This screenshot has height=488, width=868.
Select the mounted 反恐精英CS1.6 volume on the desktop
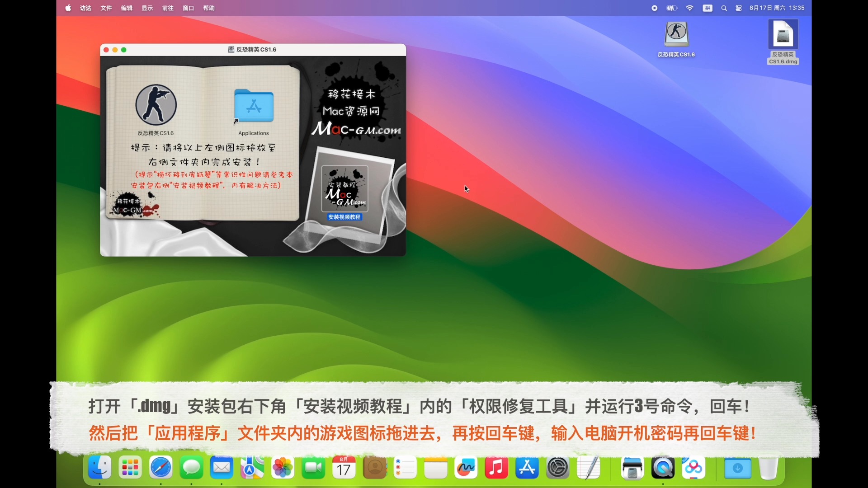coord(676,34)
